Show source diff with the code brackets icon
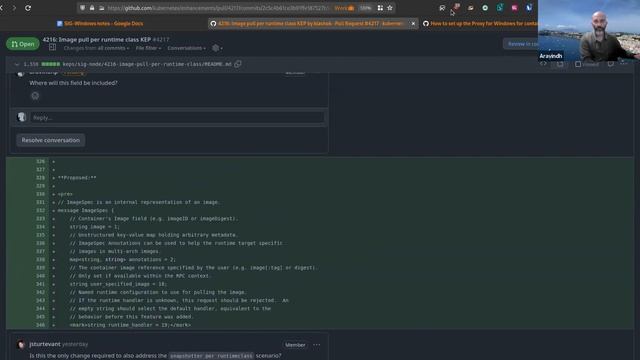Image resolution: width=640 pixels, height=360 pixels. pos(543,64)
